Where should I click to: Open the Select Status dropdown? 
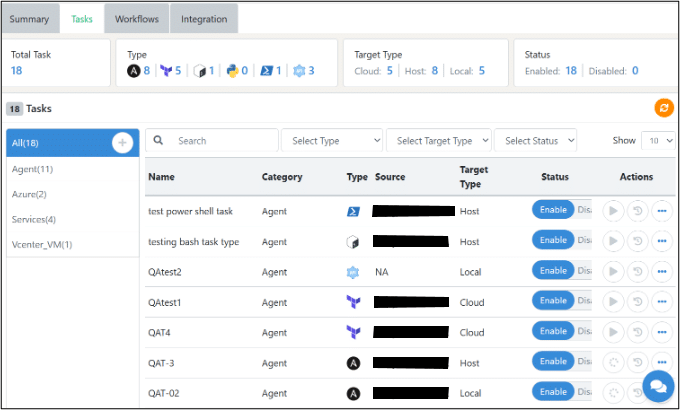coord(536,141)
